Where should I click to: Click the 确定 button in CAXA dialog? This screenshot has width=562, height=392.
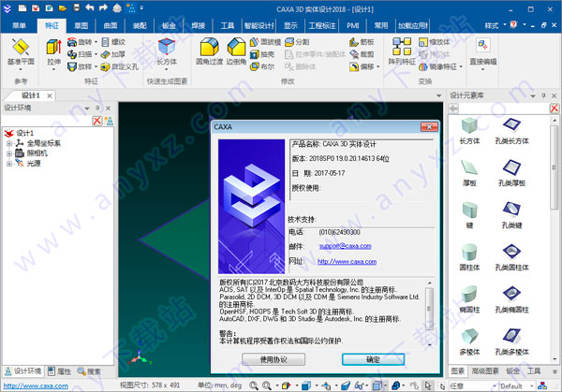373,359
